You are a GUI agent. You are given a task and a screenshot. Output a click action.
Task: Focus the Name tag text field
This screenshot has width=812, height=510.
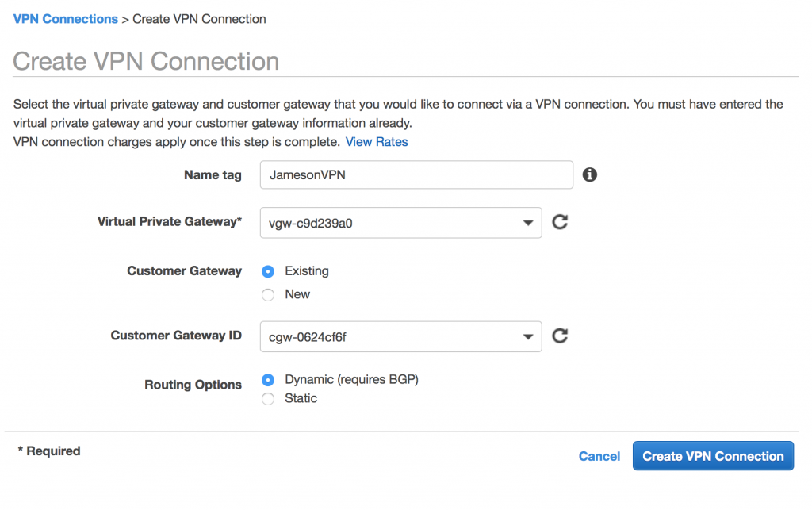click(x=416, y=175)
